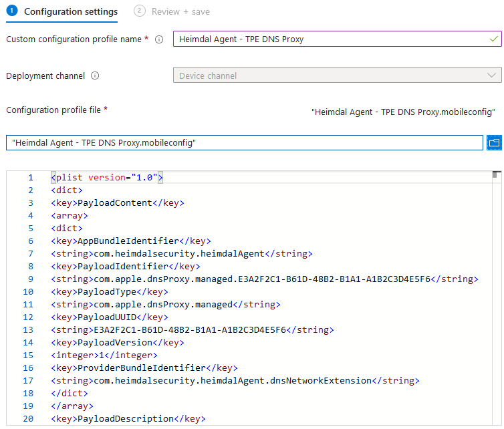Screen dimensions: 504x429
Task: Click the info icon beside Deployment channel
Action: (x=95, y=76)
